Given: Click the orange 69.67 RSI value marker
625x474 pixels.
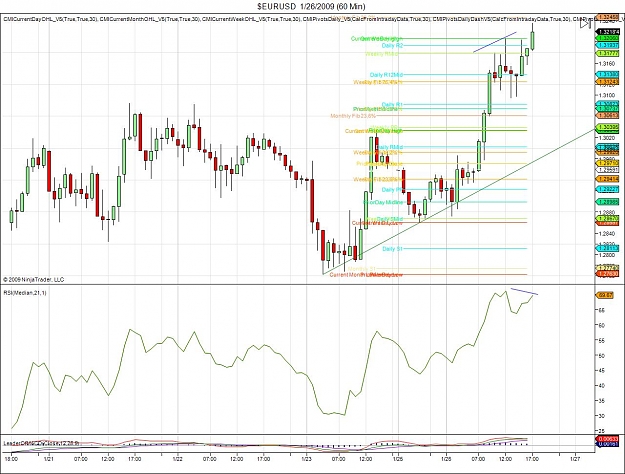Looking at the screenshot, I should point(605,295).
